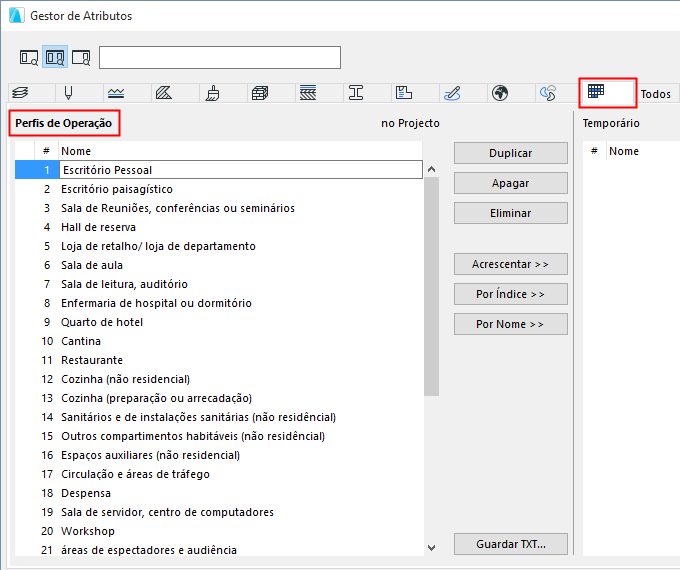Open the Building Materials tab icon
The width and height of the screenshot is (680, 570).
[x=260, y=93]
